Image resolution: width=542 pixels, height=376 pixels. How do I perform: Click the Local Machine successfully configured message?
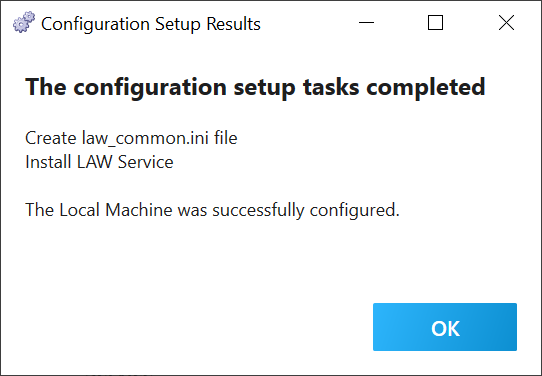coord(212,210)
